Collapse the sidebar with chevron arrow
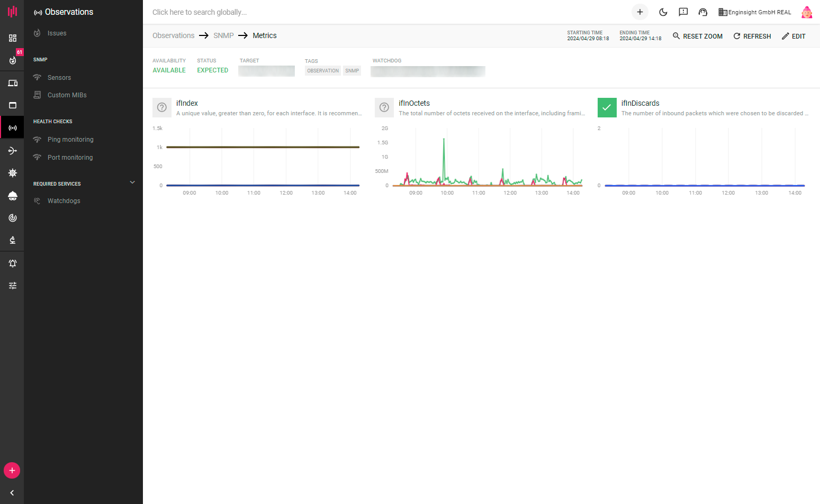 click(12, 493)
